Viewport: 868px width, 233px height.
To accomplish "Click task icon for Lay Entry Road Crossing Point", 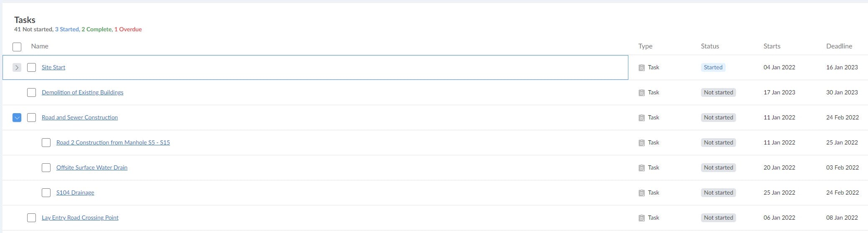I will [x=642, y=218].
